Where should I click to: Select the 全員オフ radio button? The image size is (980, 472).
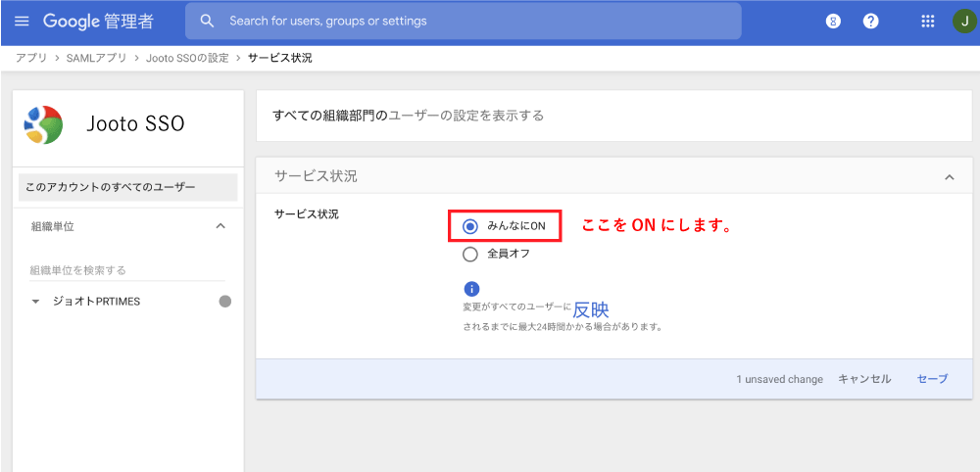470,255
